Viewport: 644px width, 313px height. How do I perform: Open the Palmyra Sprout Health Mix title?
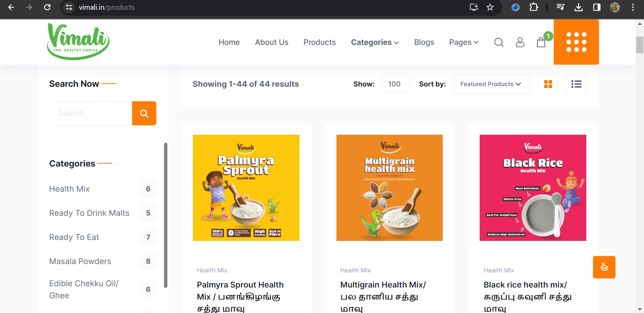coord(240,297)
